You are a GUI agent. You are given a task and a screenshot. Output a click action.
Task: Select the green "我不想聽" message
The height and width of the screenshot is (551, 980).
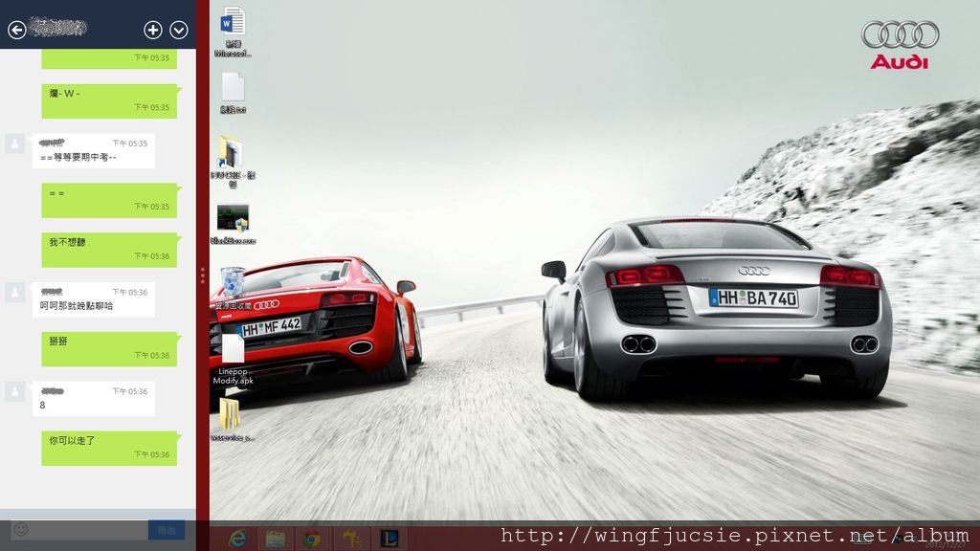pyautogui.click(x=110, y=250)
